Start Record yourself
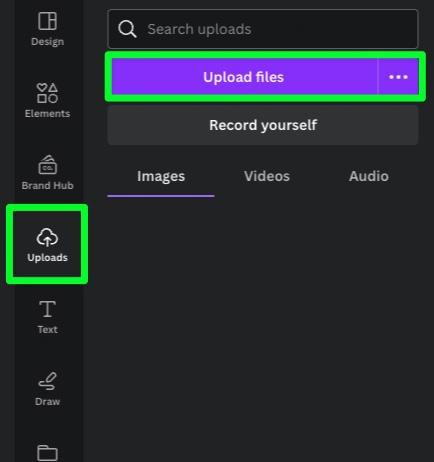Screen dimensions: 434x462 tap(263, 125)
